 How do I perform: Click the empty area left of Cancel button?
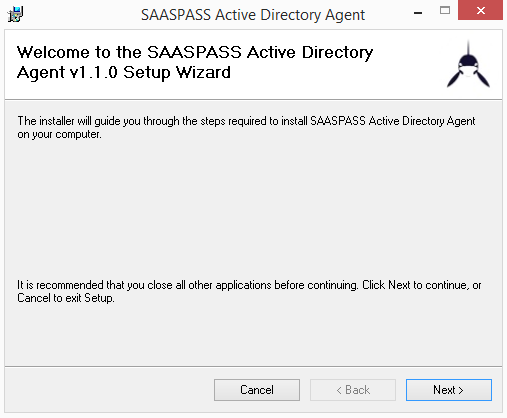click(110, 390)
